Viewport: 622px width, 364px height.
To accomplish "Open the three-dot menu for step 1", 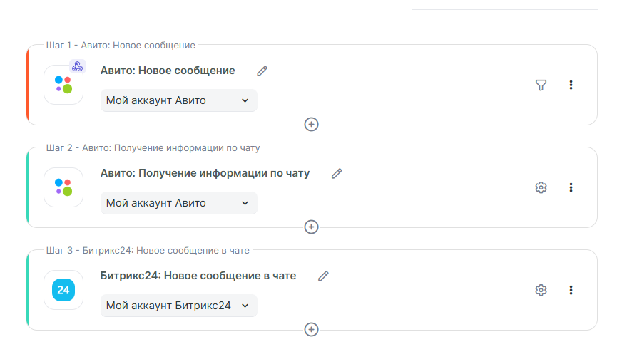I will click(571, 85).
